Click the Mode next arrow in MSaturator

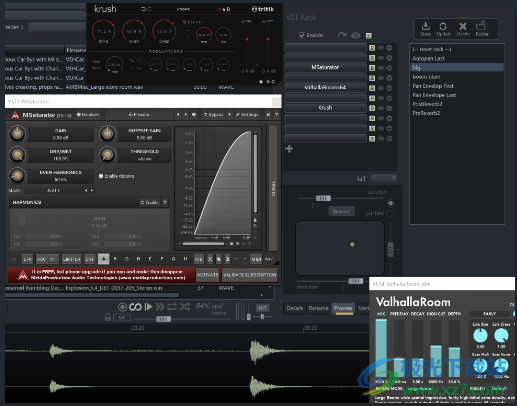92,190
